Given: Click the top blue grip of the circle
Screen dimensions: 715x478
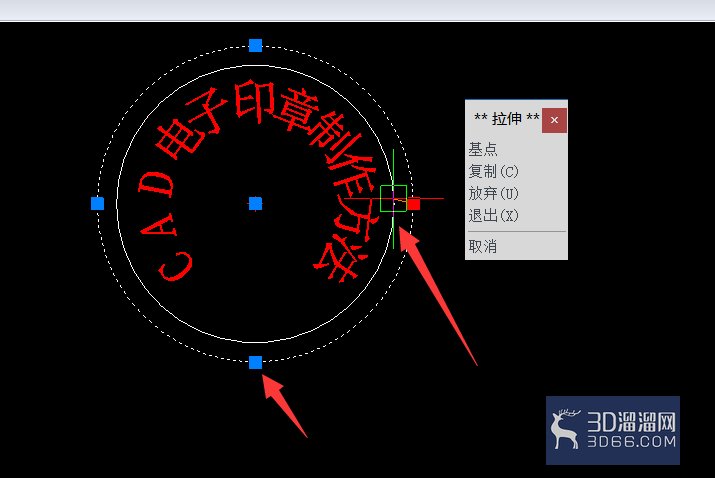Looking at the screenshot, I should coord(255,45).
